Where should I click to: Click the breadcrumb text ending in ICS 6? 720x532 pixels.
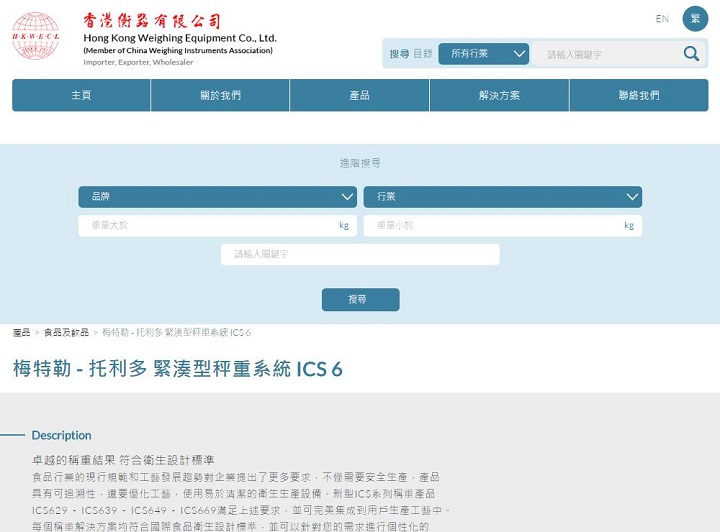(x=176, y=332)
